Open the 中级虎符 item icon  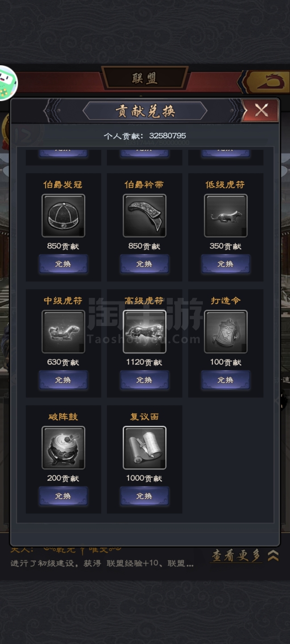click(x=63, y=332)
